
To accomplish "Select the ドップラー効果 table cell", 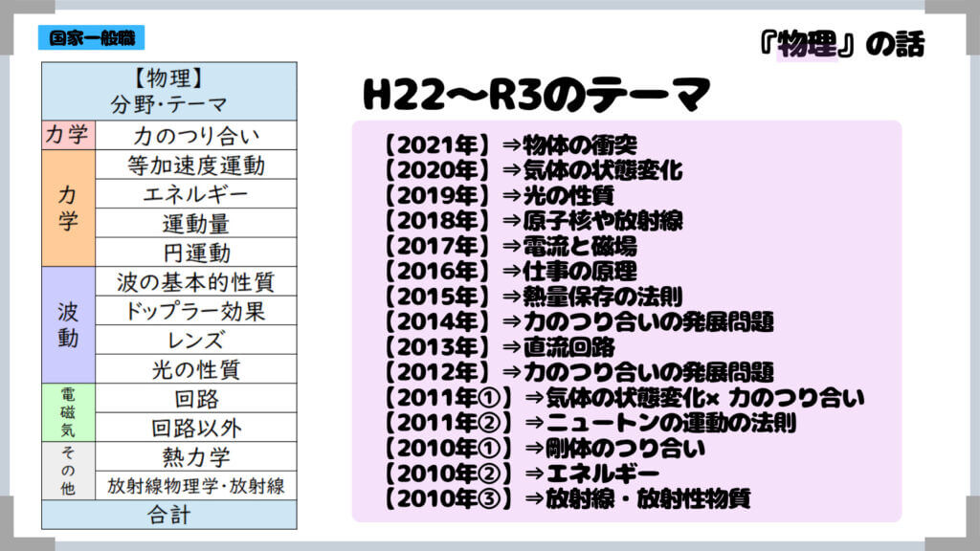I will click(196, 311).
